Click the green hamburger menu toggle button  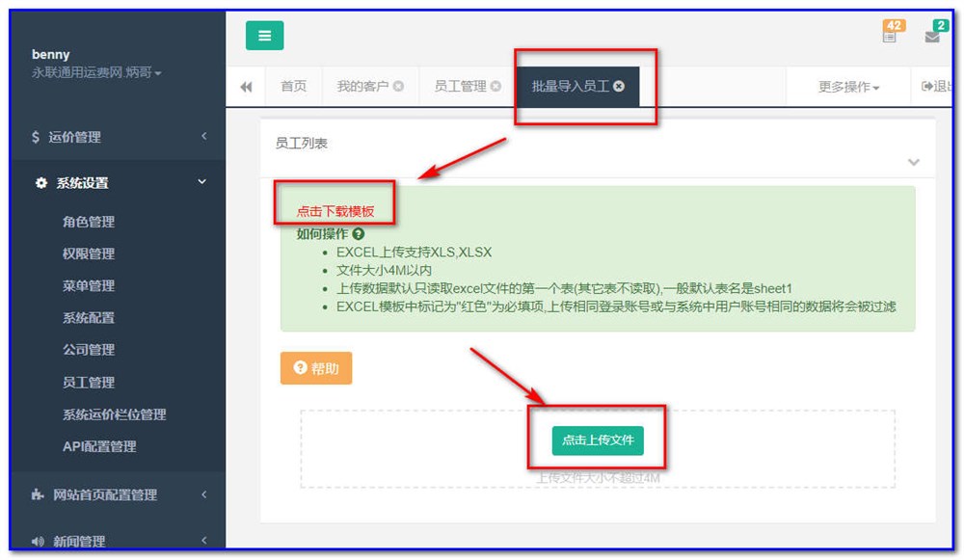pos(264,36)
